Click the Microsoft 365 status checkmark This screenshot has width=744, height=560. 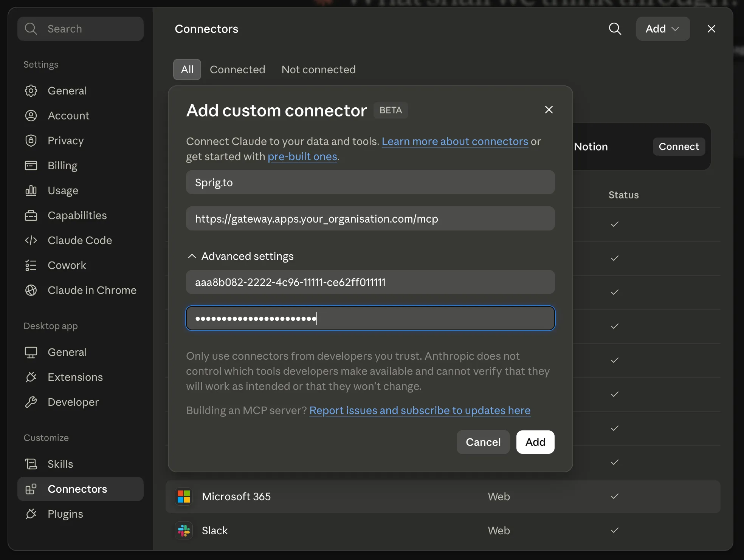615,496
